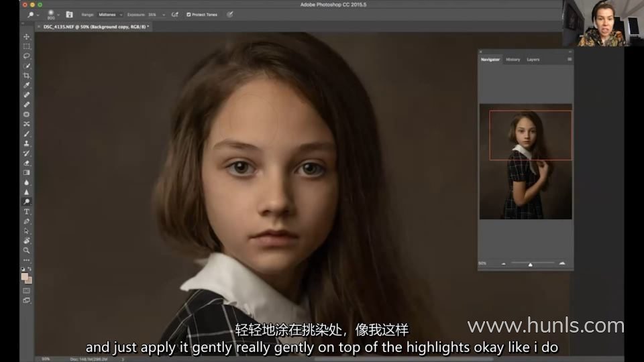Click the Doc size status bar info

(89, 359)
